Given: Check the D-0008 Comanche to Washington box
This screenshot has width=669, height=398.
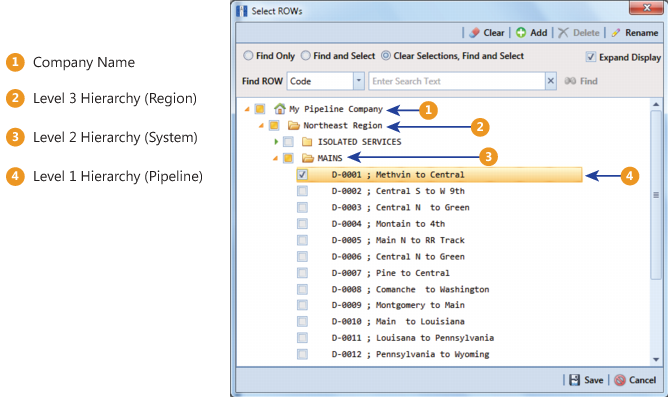Looking at the screenshot, I should click(x=303, y=289).
